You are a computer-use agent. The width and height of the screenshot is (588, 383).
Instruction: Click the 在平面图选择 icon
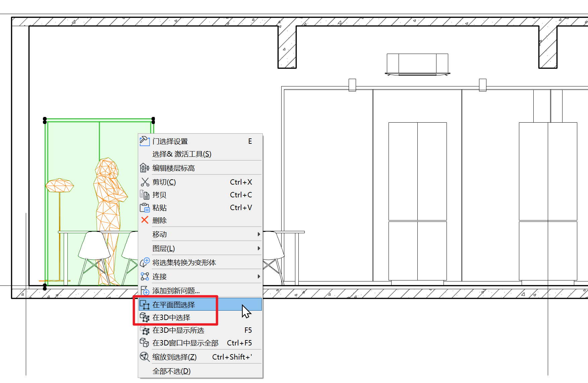(144, 304)
